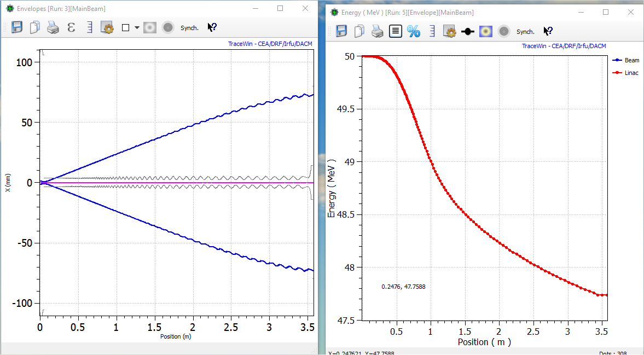Open Envelopes plot settings gear icon
644x355 pixels.
(x=107, y=27)
